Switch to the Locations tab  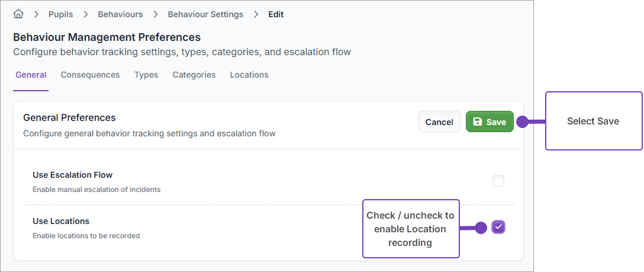coord(249,75)
